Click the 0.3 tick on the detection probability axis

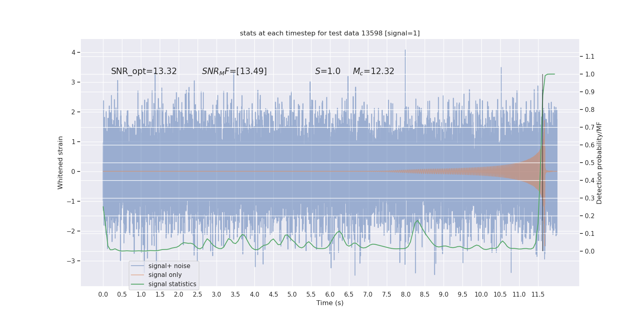(590, 198)
